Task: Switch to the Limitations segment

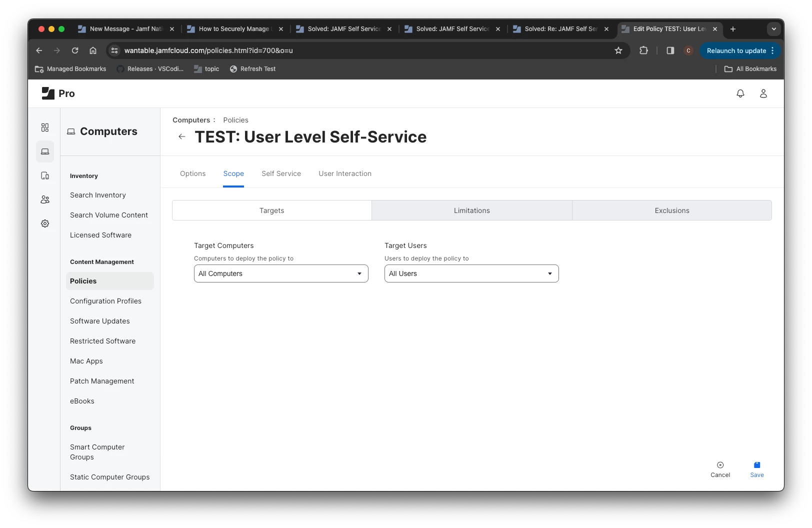Action: click(x=472, y=210)
